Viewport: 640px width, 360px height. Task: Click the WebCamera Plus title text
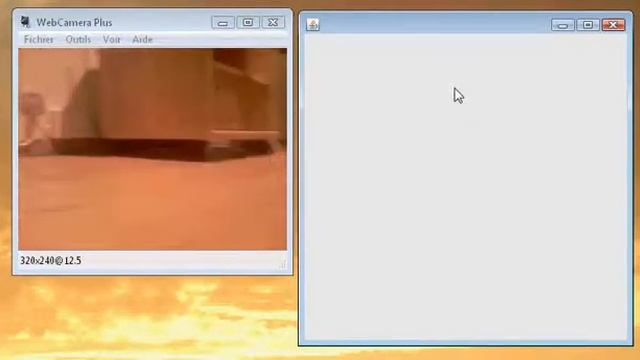click(x=74, y=22)
